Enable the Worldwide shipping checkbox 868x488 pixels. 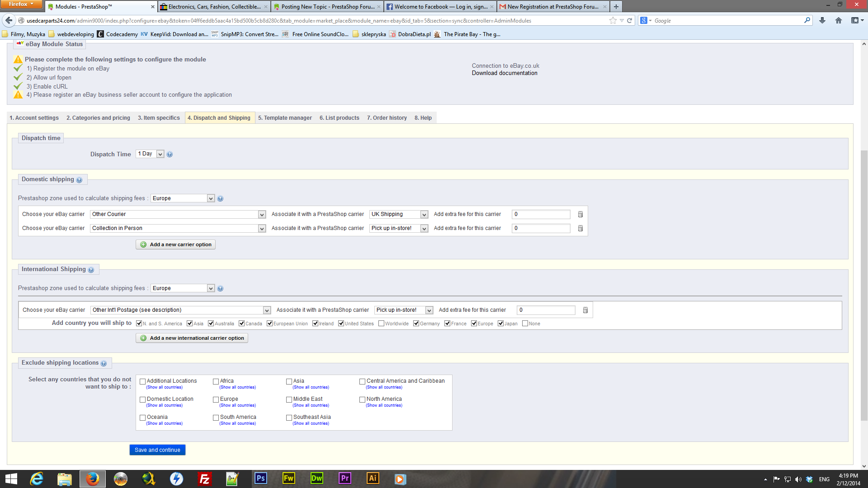381,324
